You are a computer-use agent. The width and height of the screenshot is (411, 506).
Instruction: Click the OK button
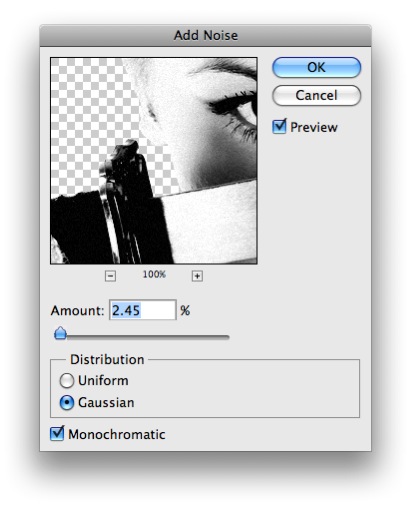pyautogui.click(x=316, y=67)
